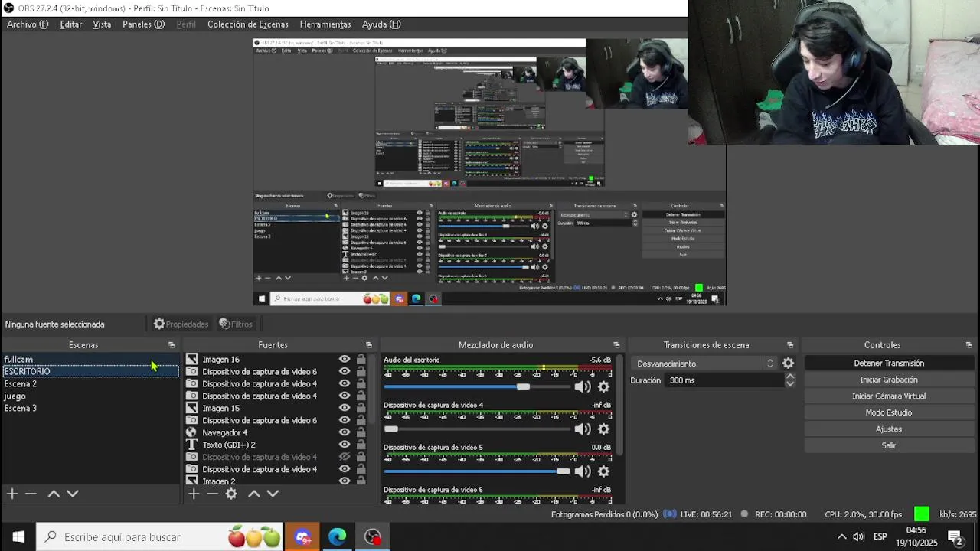This screenshot has width=980, height=551.
Task: Click the Salir button
Action: [889, 445]
